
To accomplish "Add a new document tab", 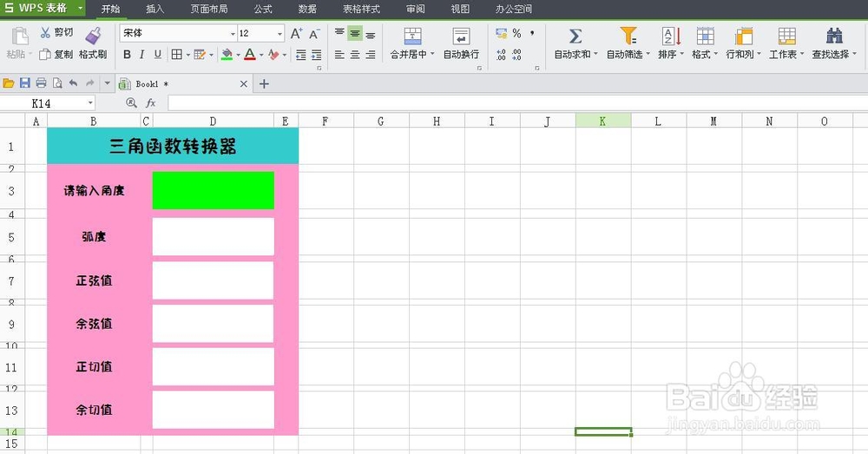I will pos(264,84).
